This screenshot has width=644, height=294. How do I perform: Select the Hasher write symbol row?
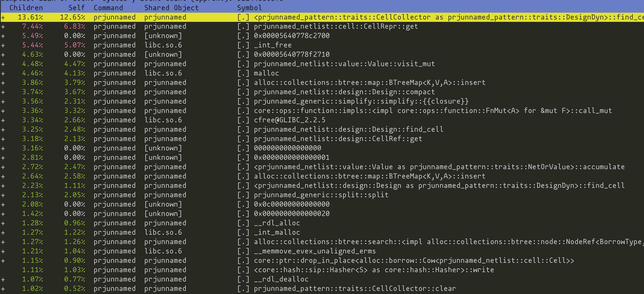[x=374, y=270]
